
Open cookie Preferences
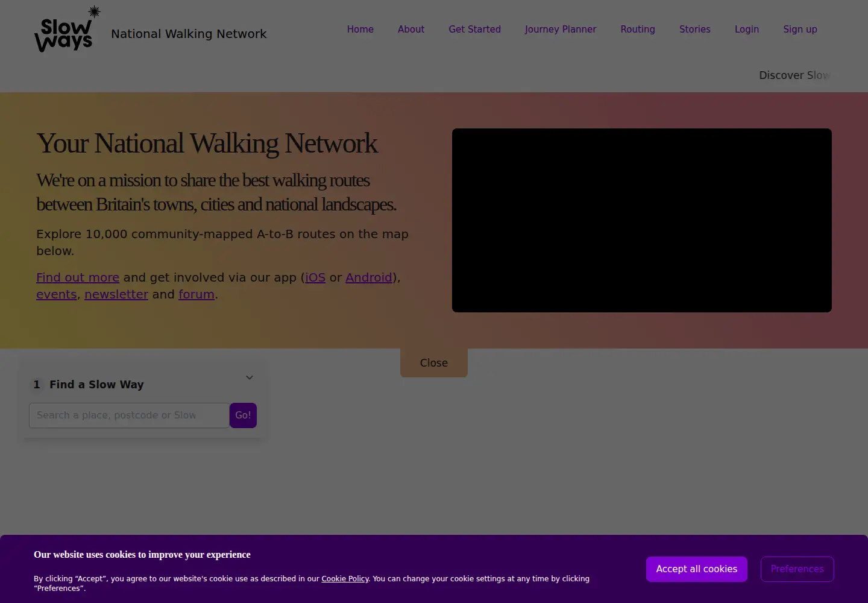pos(797,569)
